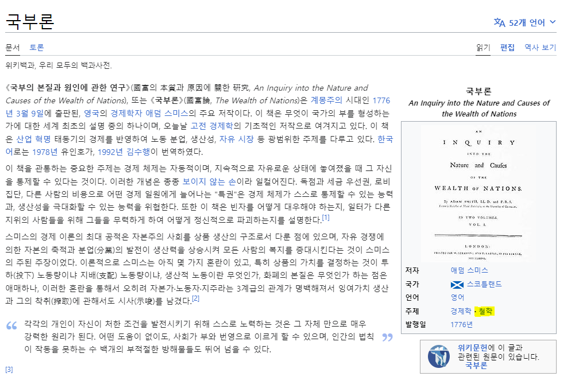Click the tagline 위키백과, 우리 모두의 백과사전.
This screenshot has height=392, width=579.
click(x=59, y=65)
